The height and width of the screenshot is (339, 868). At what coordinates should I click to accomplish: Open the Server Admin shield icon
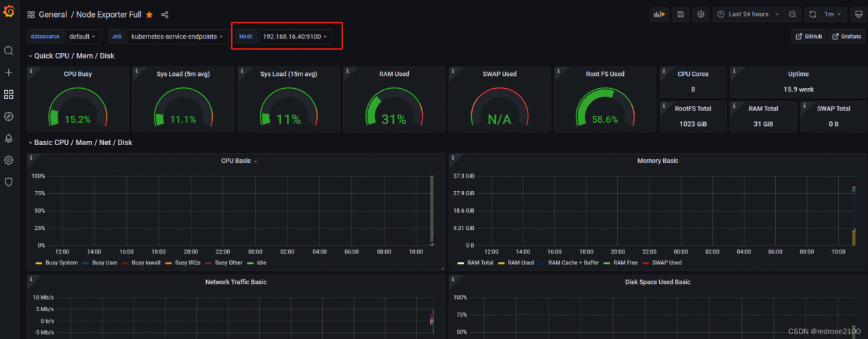[9, 182]
